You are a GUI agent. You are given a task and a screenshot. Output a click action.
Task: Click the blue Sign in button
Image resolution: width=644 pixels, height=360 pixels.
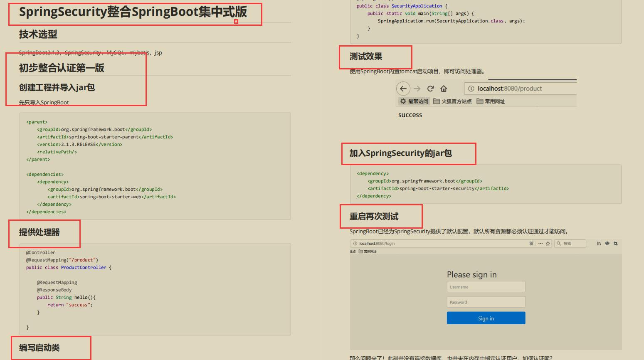[x=486, y=318]
